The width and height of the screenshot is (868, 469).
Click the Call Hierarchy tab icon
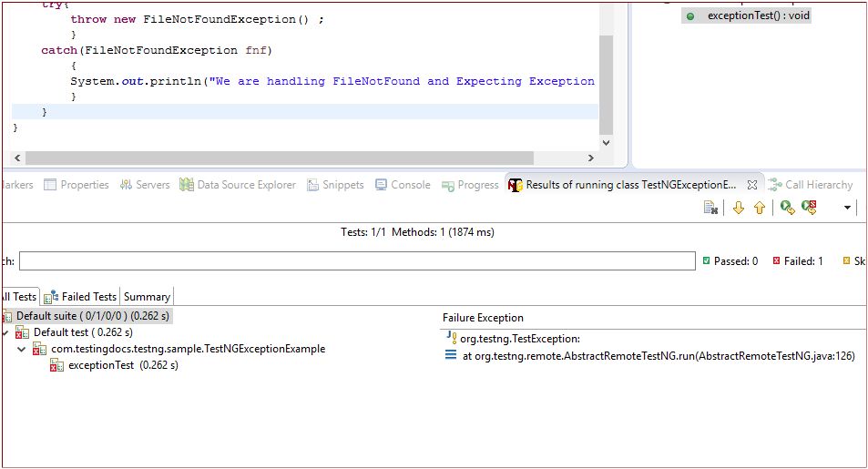[774, 185]
